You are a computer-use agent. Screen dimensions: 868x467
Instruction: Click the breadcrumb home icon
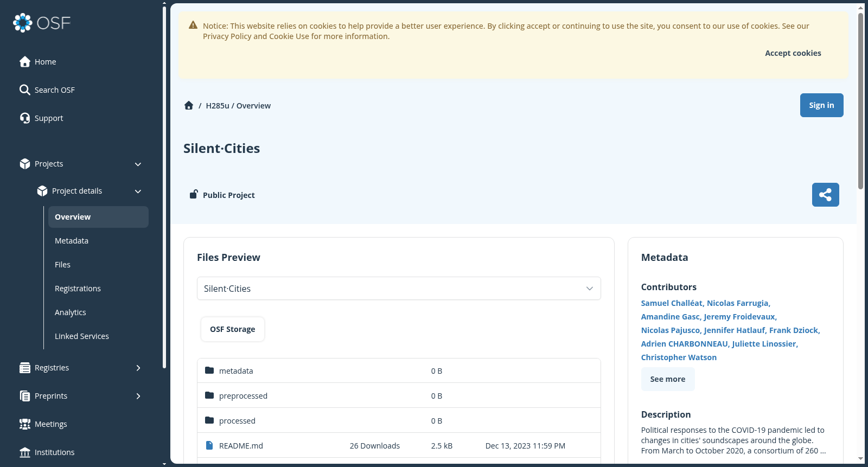coord(189,105)
